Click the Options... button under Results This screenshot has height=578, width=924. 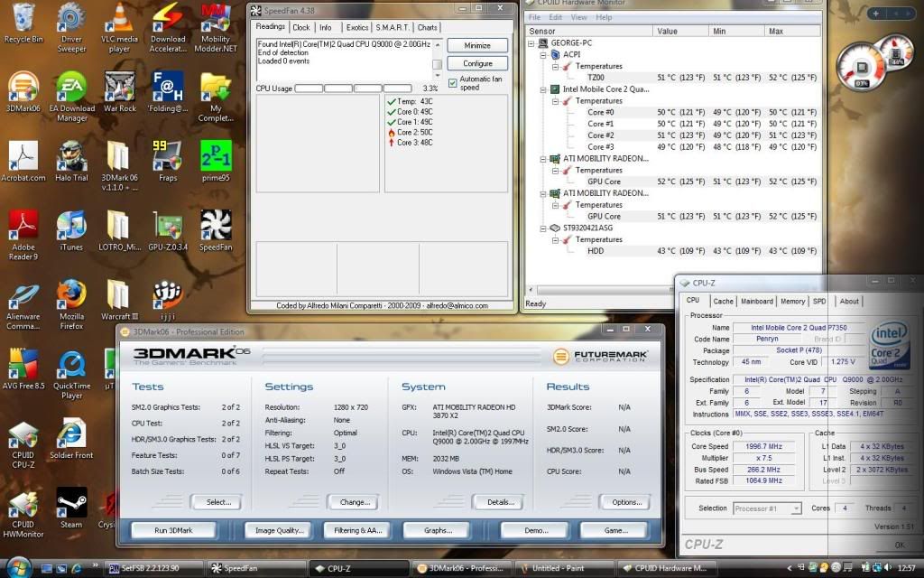click(x=626, y=502)
